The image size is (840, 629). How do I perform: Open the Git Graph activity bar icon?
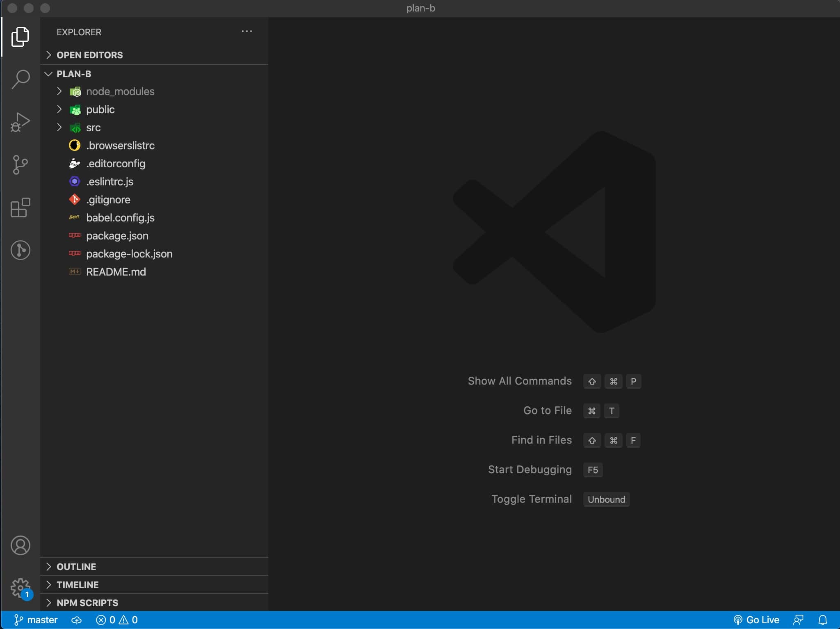point(21,250)
